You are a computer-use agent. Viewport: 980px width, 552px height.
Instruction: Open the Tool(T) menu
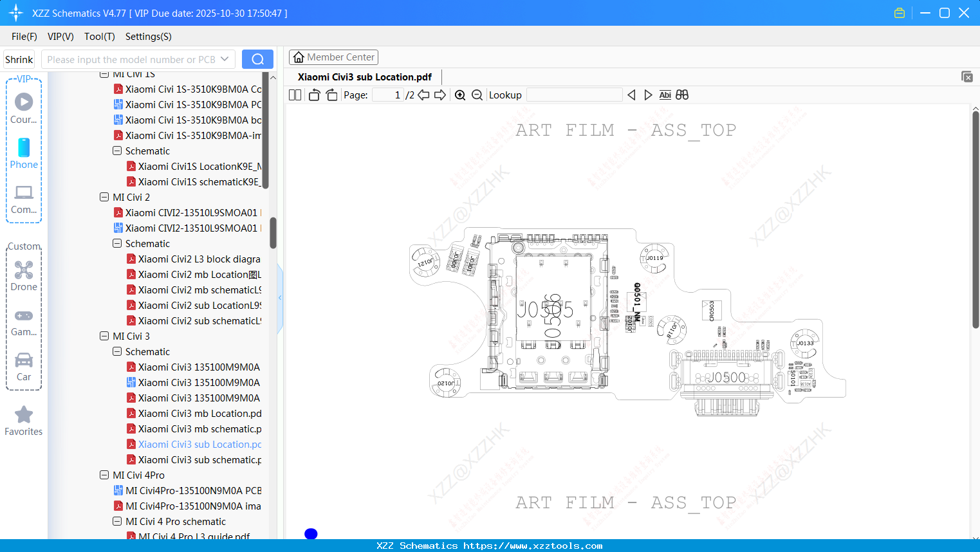pos(99,37)
